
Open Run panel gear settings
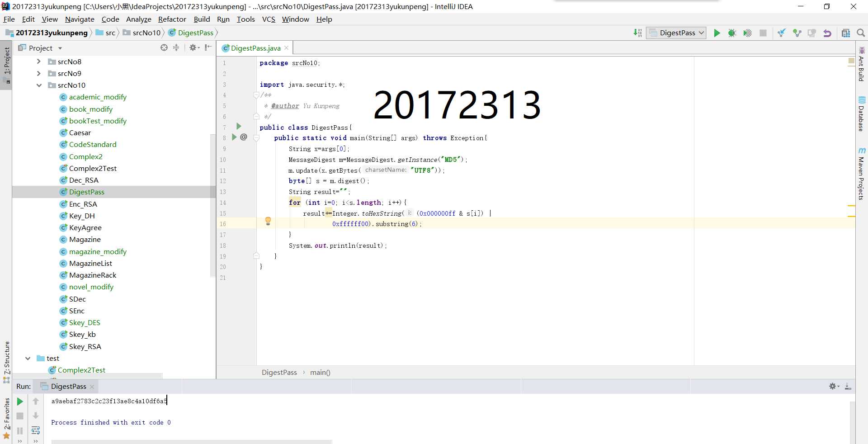pyautogui.click(x=834, y=386)
